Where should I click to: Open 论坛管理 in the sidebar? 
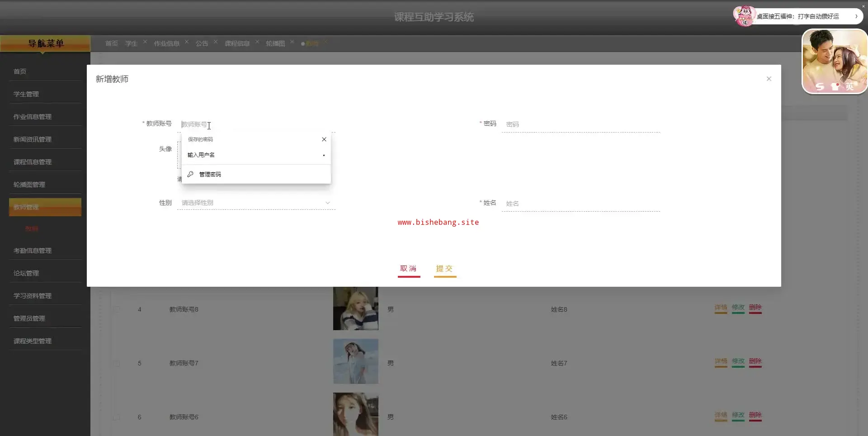(x=45, y=273)
